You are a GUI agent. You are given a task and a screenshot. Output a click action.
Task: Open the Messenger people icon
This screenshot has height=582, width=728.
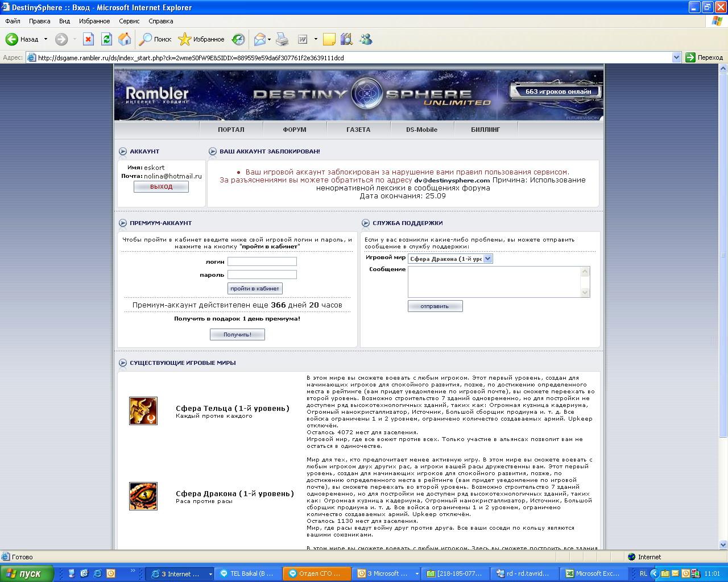[366, 39]
